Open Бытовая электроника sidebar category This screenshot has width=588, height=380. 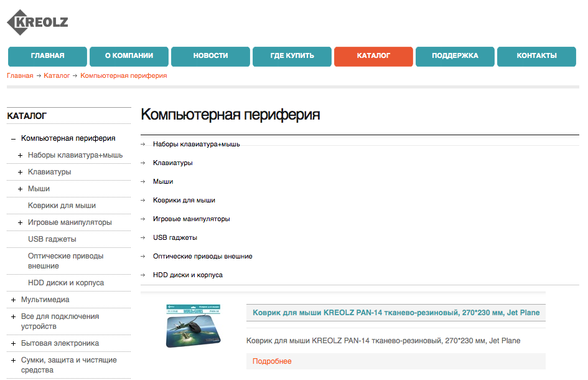[x=60, y=343]
